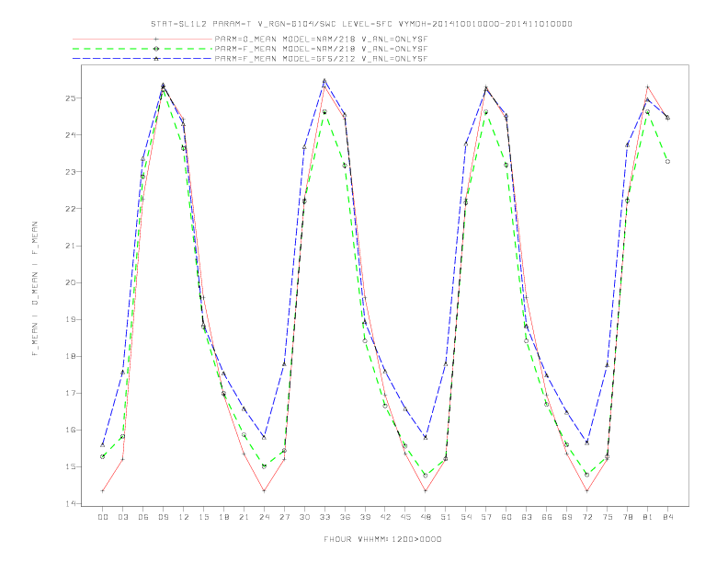
Task: Click x-axis tick label 75
Action: click(x=608, y=517)
